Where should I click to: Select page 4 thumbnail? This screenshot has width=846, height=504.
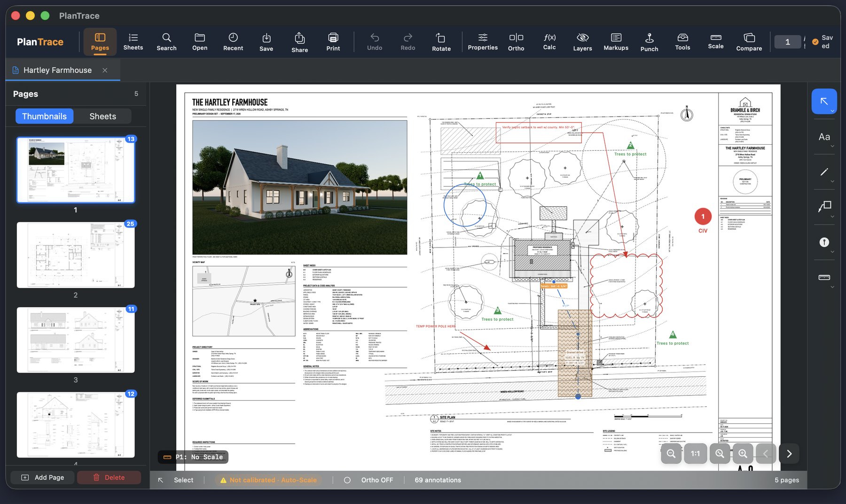(76, 425)
